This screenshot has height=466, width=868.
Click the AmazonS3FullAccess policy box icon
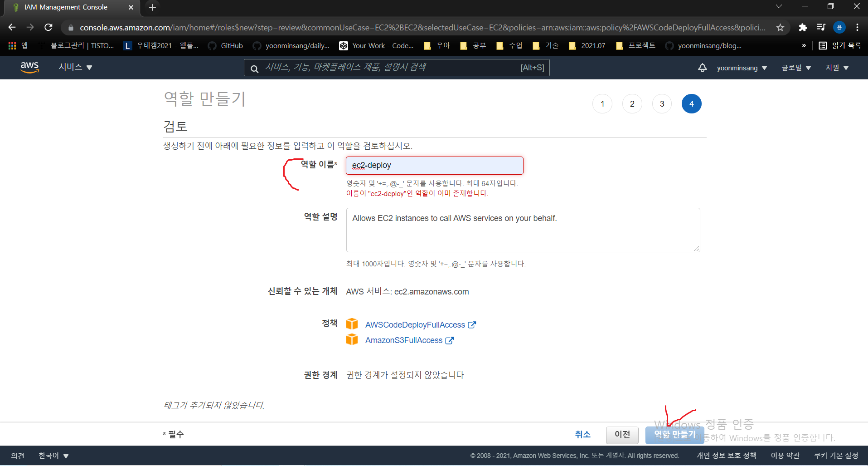(352, 339)
